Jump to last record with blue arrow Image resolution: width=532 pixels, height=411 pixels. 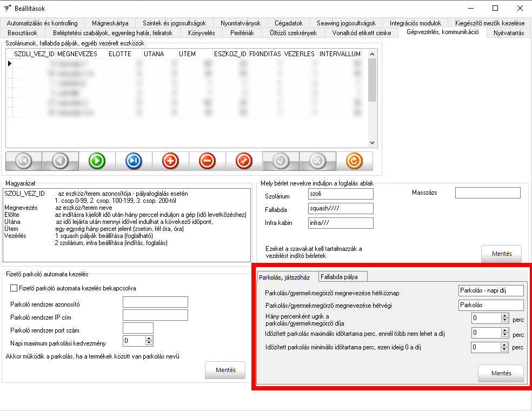[134, 161]
